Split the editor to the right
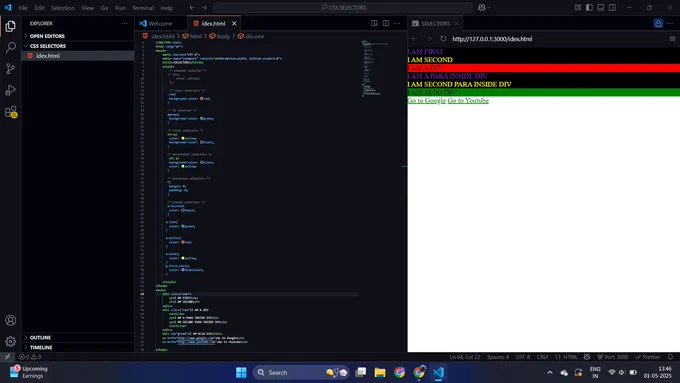The width and height of the screenshot is (680, 383). [386, 23]
